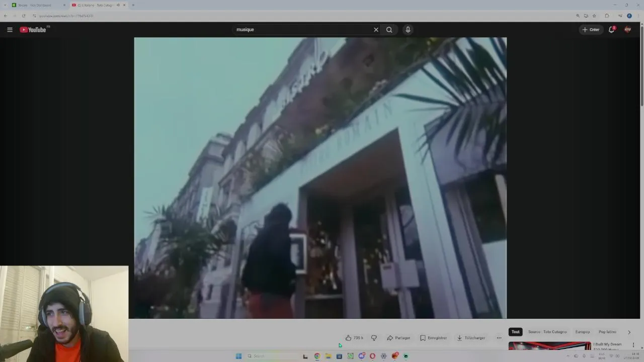Bookmark this page with the star icon

594,16
